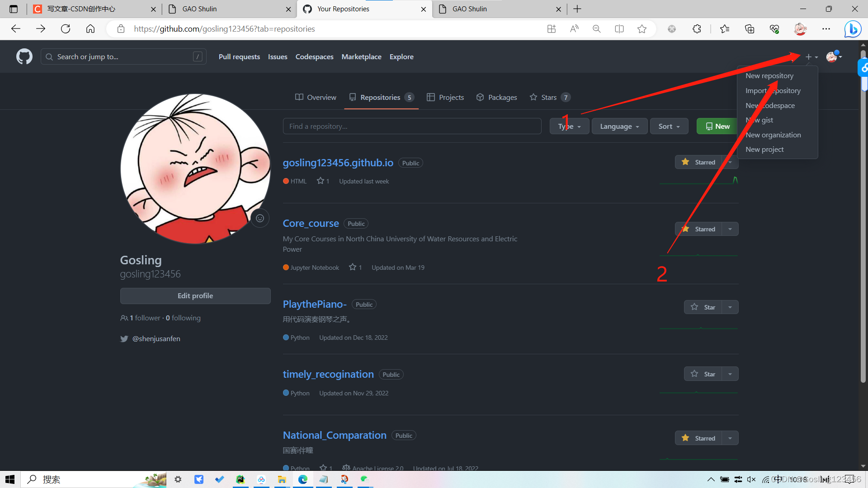Open Marketplace in the header navigation
This screenshot has width=868, height=488.
[x=361, y=56]
